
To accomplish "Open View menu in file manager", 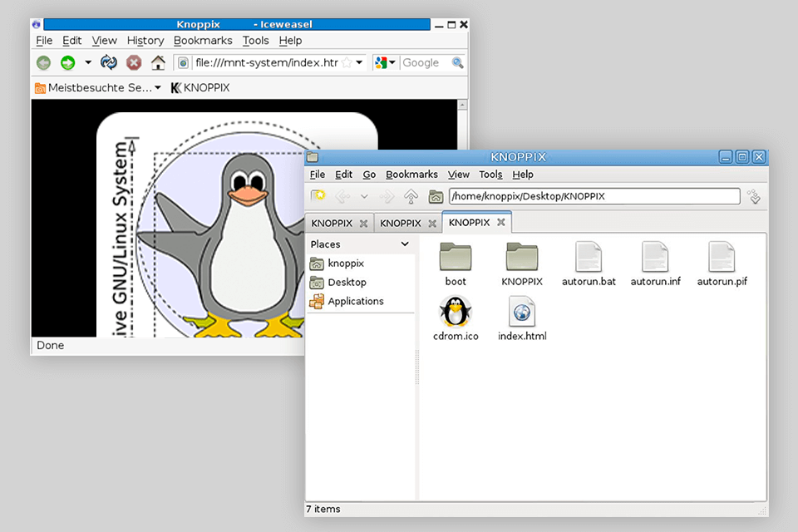I will 459,174.
